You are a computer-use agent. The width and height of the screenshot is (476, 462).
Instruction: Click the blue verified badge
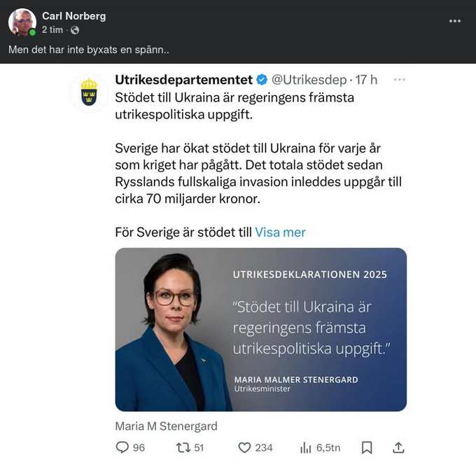point(260,80)
